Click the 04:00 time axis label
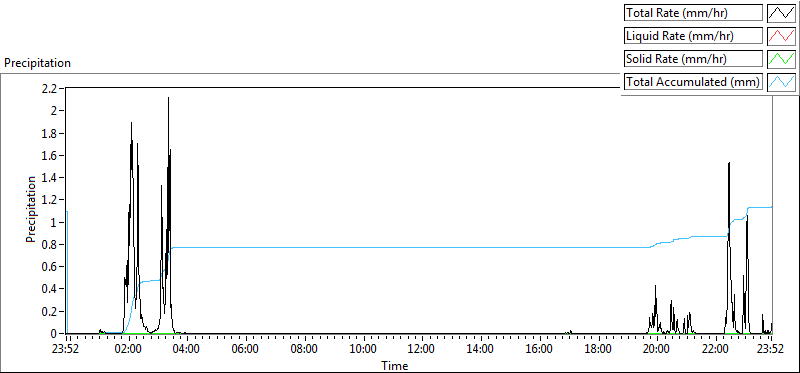 coord(188,350)
